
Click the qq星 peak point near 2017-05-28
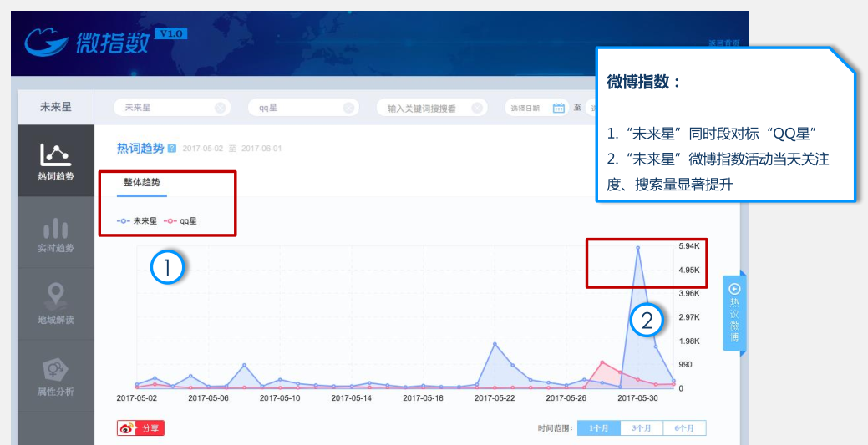[x=602, y=362]
